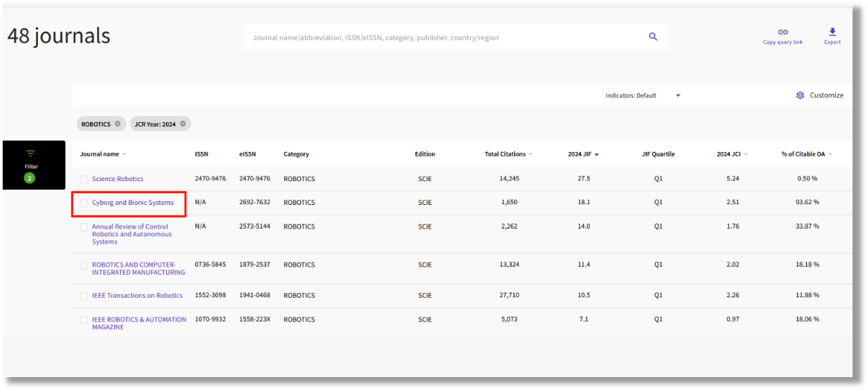
Task: Click the ISSN column header
Action: click(x=202, y=154)
